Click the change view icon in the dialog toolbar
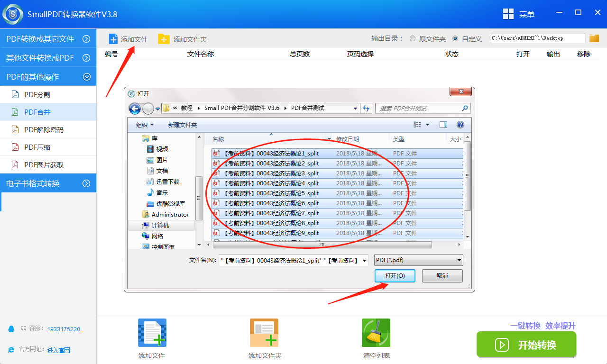Image resolution: width=607 pixels, height=364 pixels. click(417, 125)
